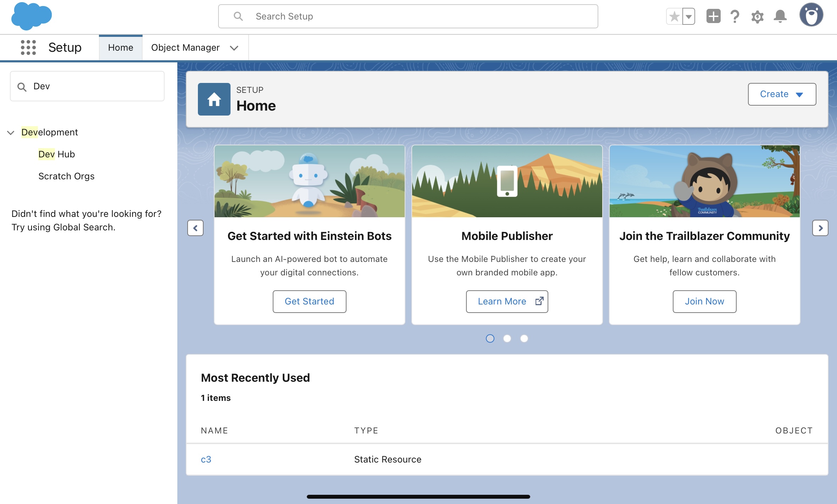837x504 pixels.
Task: Open the Help question mark icon
Action: point(735,16)
